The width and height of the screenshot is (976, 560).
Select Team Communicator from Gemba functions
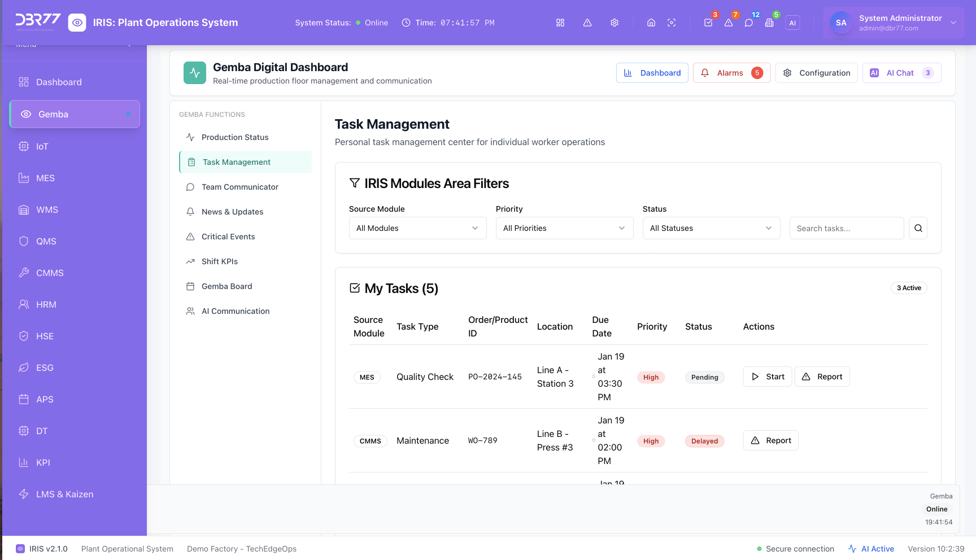pos(240,187)
